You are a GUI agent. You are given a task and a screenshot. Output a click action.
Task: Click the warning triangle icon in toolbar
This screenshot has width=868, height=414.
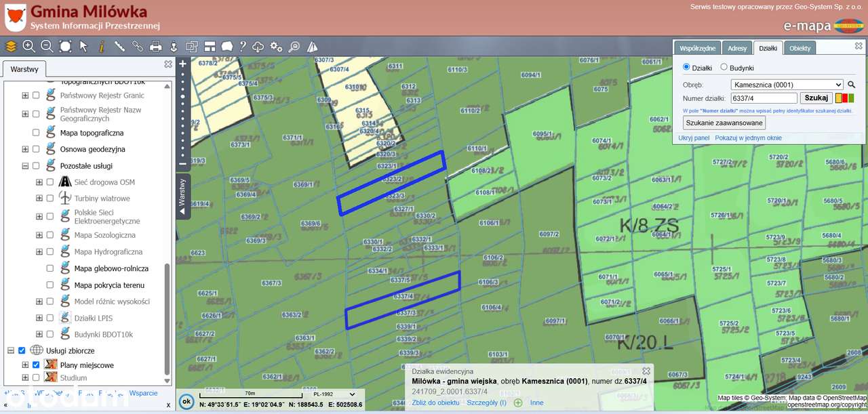coord(312,47)
